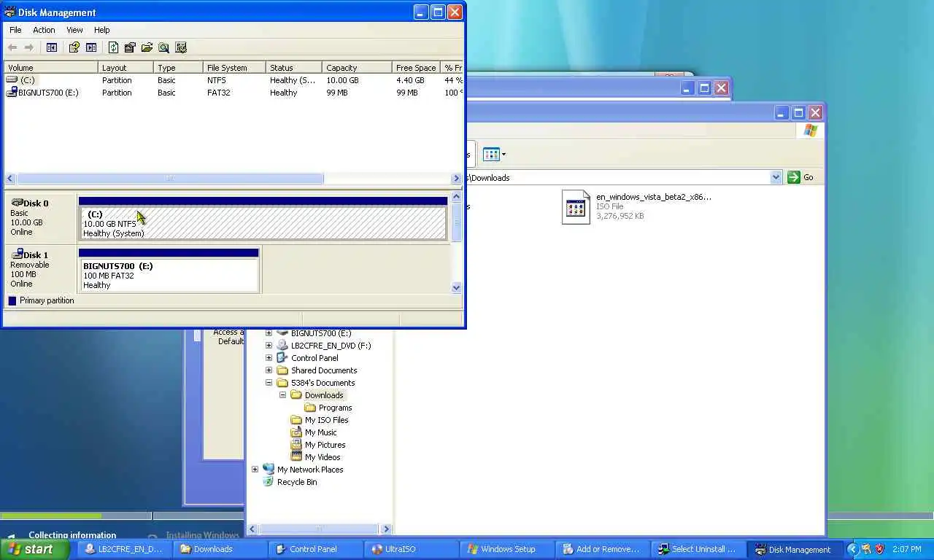Expand the LB2CFRE_EN_DVD (F:) tree node
The image size is (934, 560).
[269, 346]
